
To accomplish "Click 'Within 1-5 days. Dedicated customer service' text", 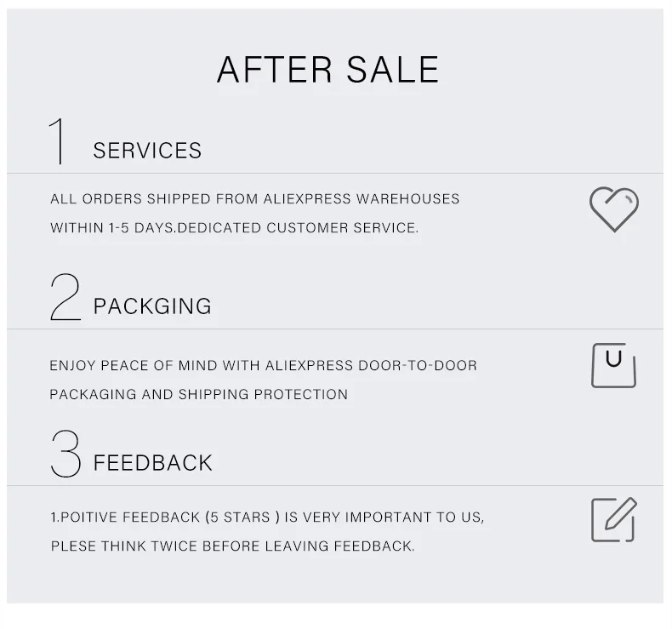I will (x=234, y=228).
